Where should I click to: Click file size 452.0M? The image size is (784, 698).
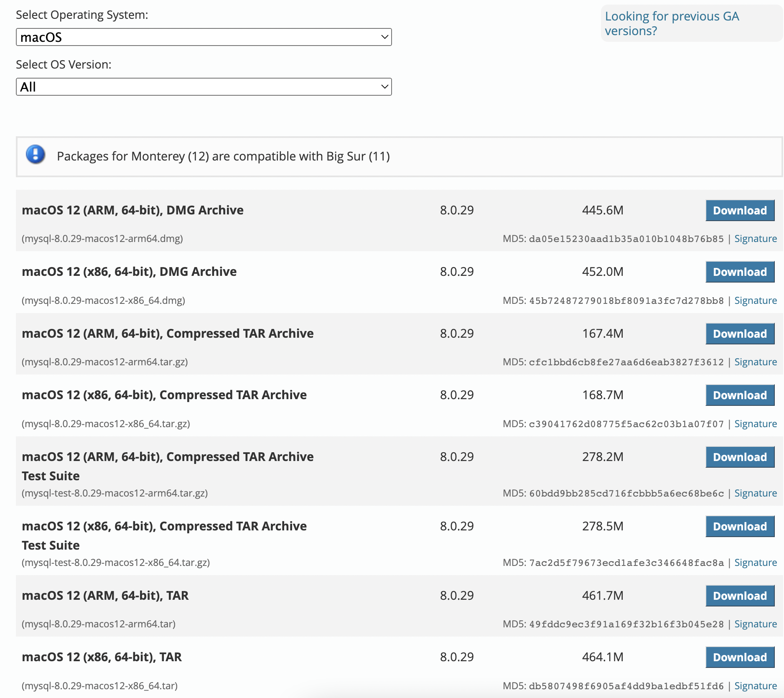[x=603, y=272]
